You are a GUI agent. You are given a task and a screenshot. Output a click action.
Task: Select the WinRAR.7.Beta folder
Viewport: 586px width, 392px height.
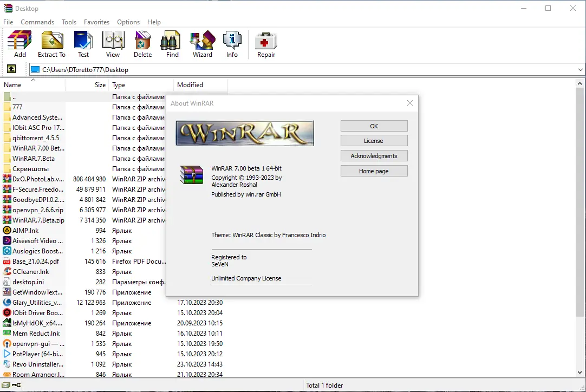coord(84,159)
